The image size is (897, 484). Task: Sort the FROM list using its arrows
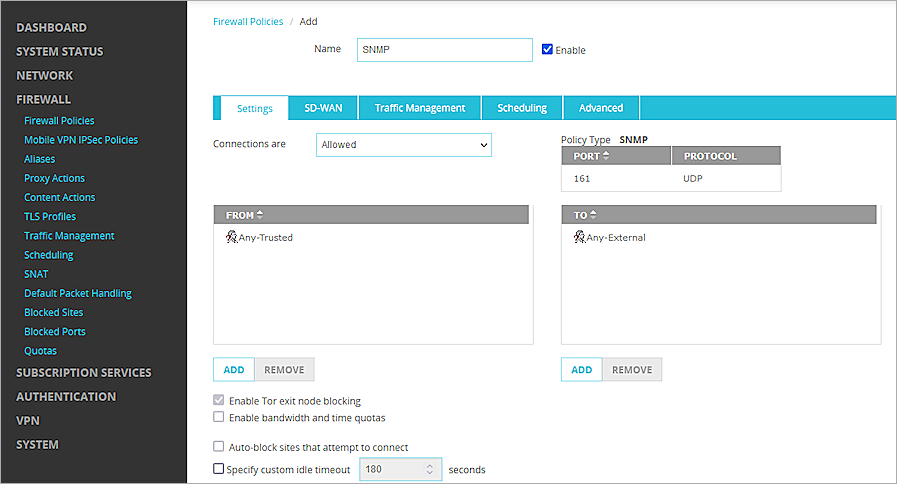point(260,215)
